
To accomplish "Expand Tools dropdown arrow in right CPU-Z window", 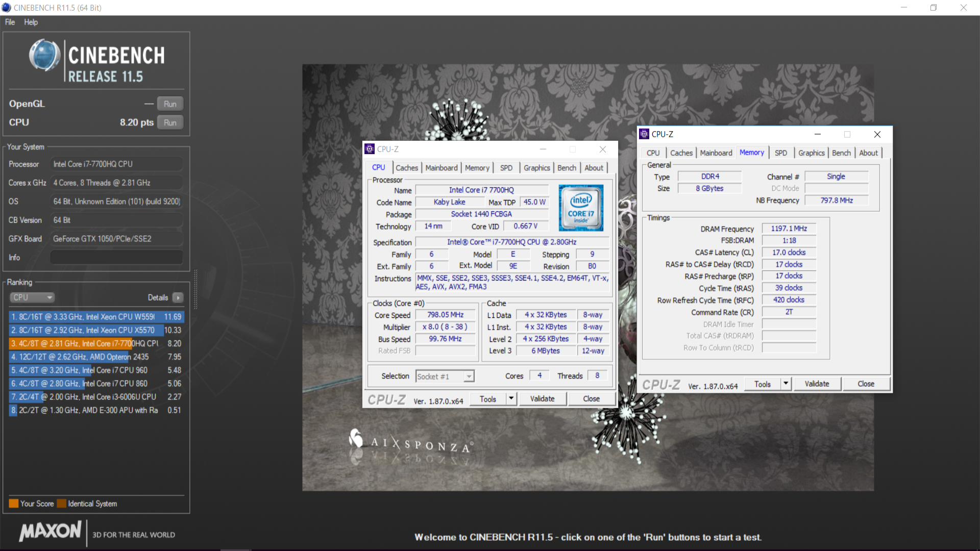I will coord(786,384).
